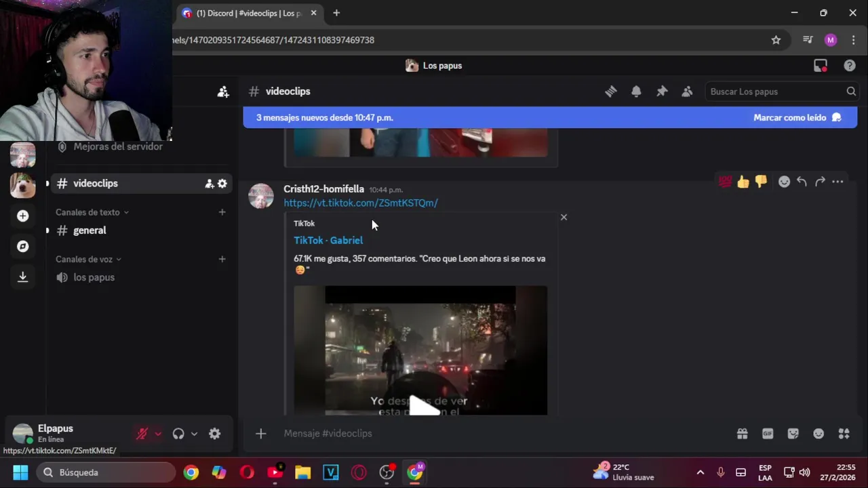Open GIF picker button
Image resolution: width=868 pixels, height=488 pixels.
coord(768,434)
